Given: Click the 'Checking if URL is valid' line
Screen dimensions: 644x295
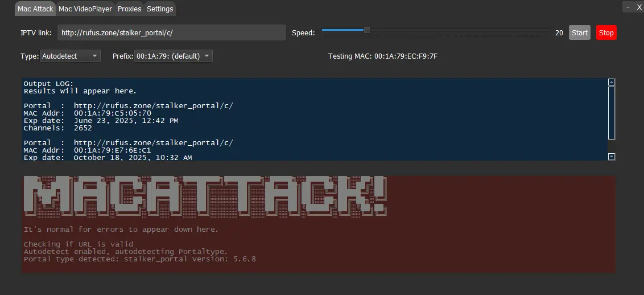Looking at the screenshot, I should click(x=79, y=244).
